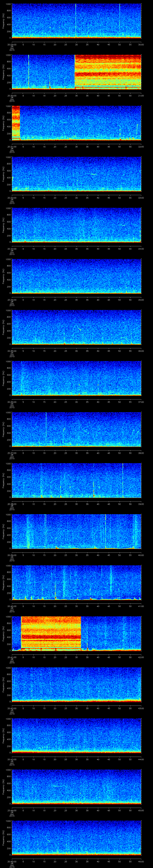Select the spectrogram with noise burst starting 20:30:00
This screenshot has width=153, height=868.
[76, 72]
